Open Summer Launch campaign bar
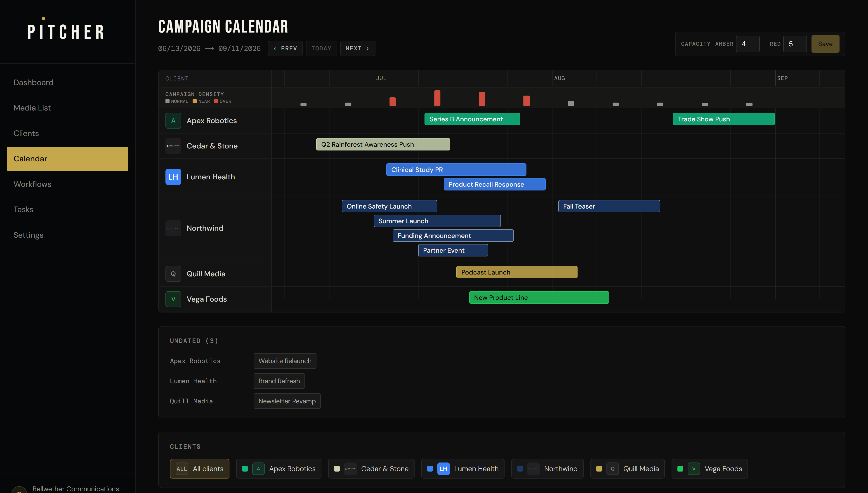This screenshot has width=868, height=493. coord(437,221)
